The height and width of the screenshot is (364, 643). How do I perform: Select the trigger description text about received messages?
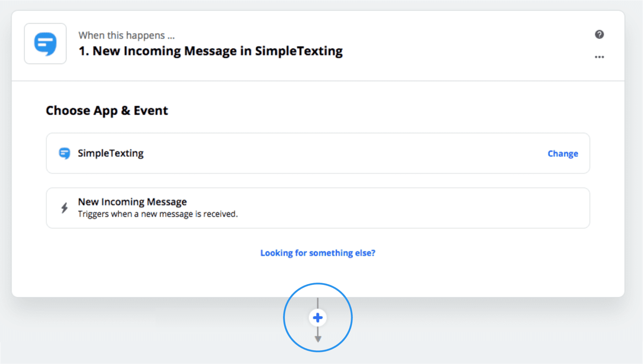pos(158,214)
